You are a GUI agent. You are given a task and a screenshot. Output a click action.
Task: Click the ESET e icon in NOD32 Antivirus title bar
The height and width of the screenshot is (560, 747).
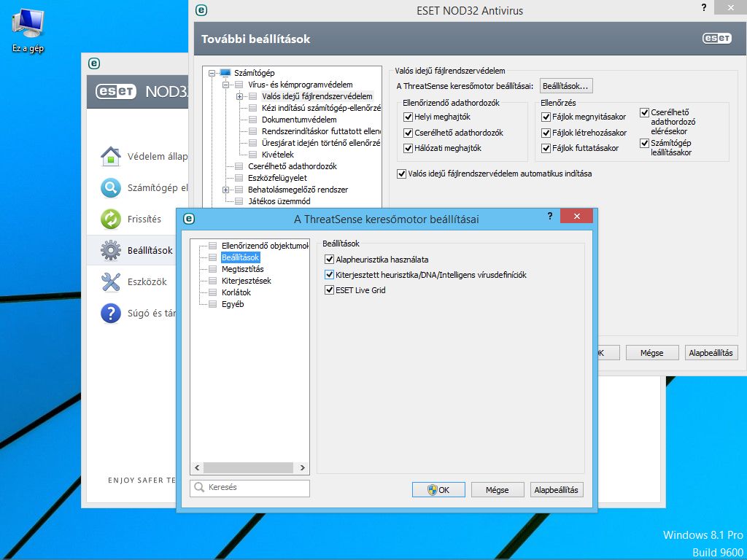pyautogui.click(x=201, y=10)
